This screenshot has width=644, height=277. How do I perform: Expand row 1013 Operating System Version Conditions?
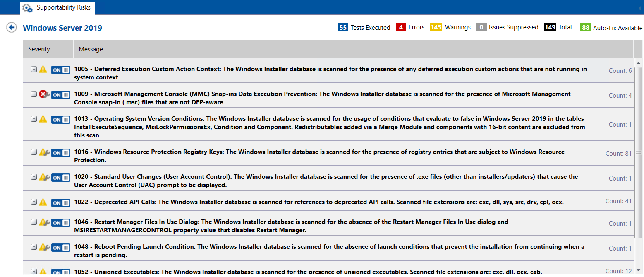(34, 119)
